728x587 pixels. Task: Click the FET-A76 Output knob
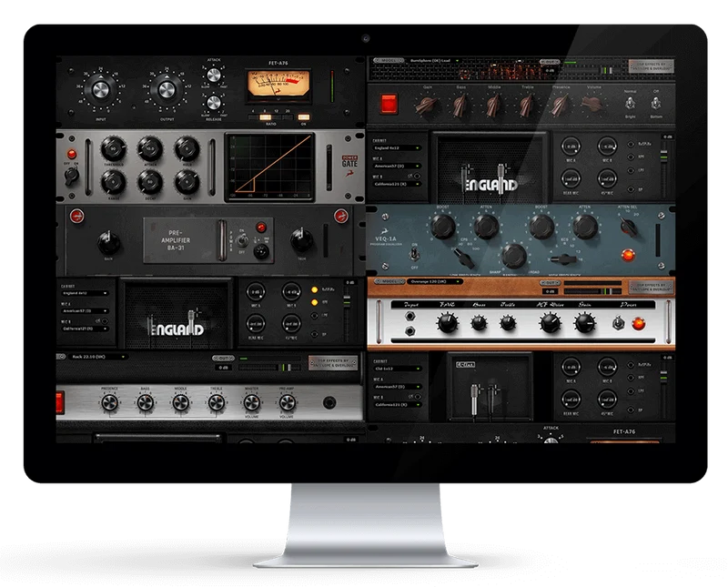click(167, 89)
